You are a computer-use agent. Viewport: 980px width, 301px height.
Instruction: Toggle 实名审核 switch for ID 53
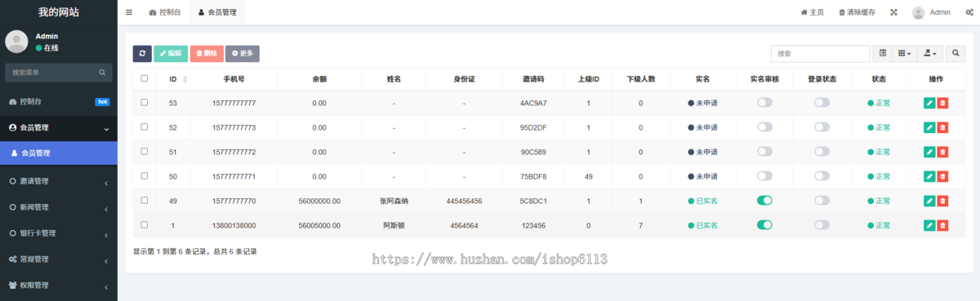coord(764,103)
